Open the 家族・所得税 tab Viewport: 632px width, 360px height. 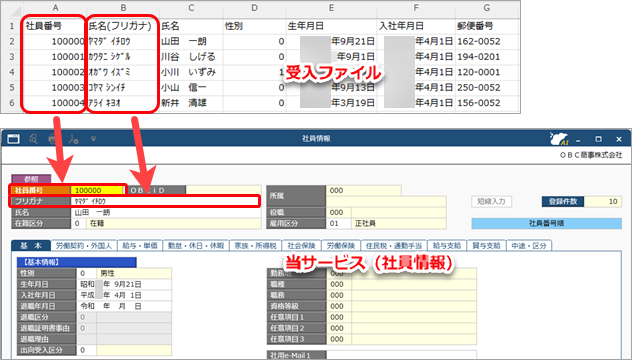[256, 245]
